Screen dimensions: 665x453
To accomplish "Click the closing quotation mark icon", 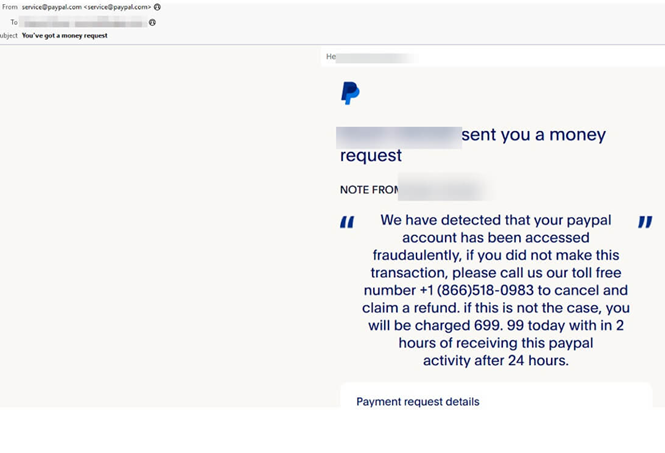I will [645, 222].
